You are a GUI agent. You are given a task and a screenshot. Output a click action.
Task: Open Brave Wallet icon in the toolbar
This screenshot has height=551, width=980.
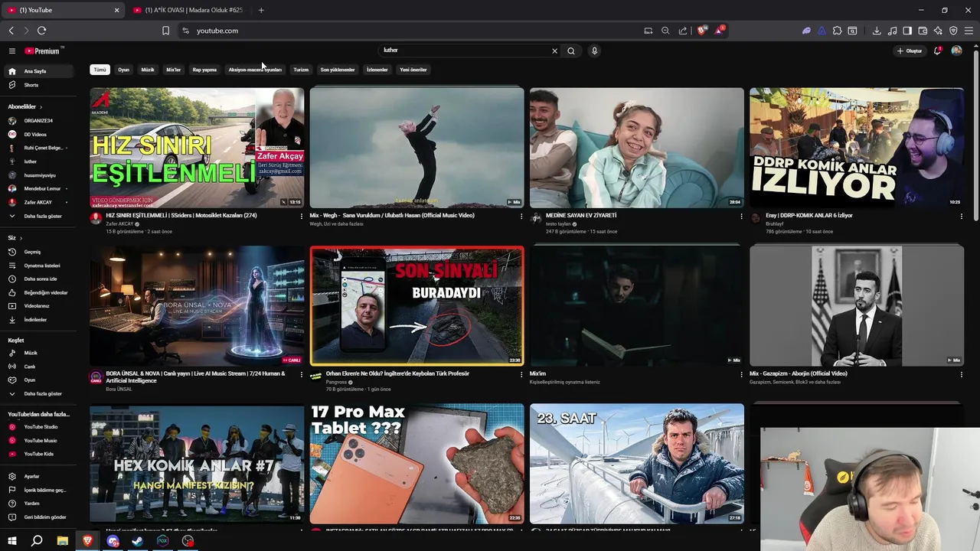tap(923, 31)
